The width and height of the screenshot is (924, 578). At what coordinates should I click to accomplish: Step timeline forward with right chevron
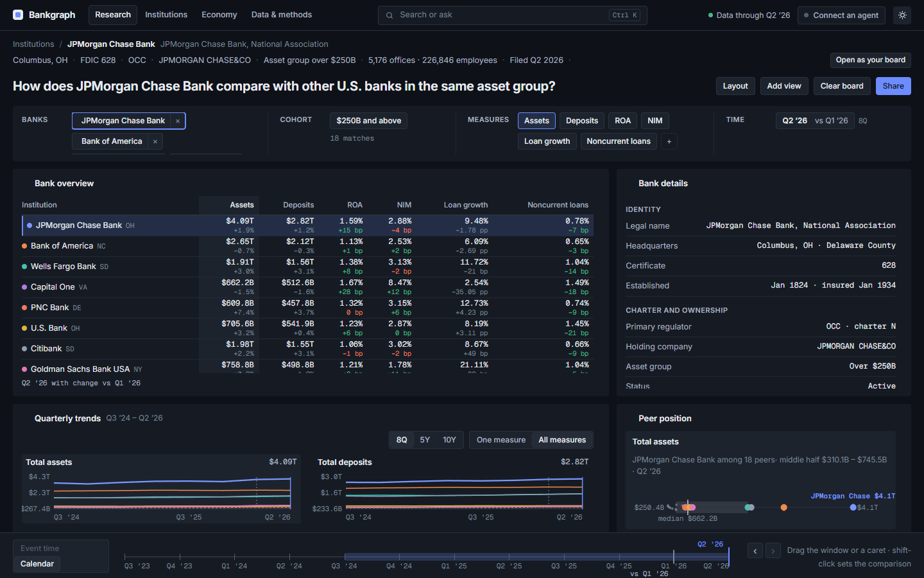click(773, 550)
